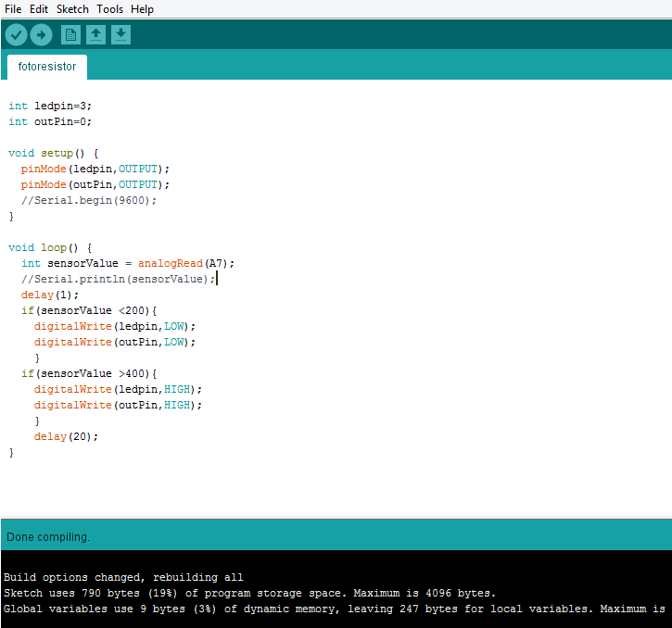Open the Tools menu
Screen dimensions: 672x628
(109, 9)
